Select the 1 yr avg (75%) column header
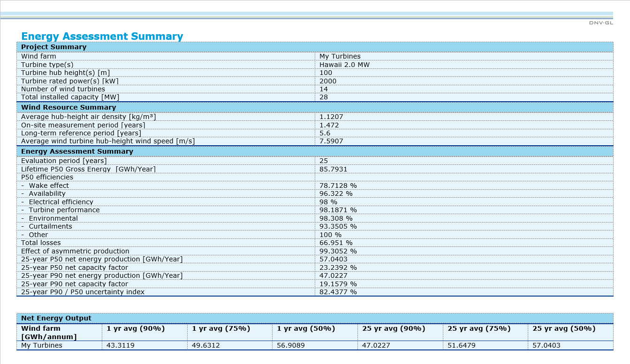 pyautogui.click(x=221, y=328)
